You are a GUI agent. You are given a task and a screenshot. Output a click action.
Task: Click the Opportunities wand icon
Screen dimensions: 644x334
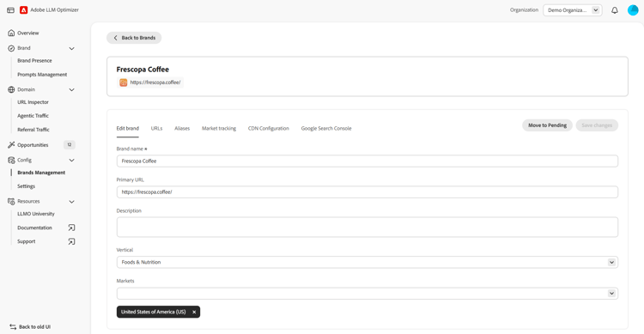pos(11,144)
